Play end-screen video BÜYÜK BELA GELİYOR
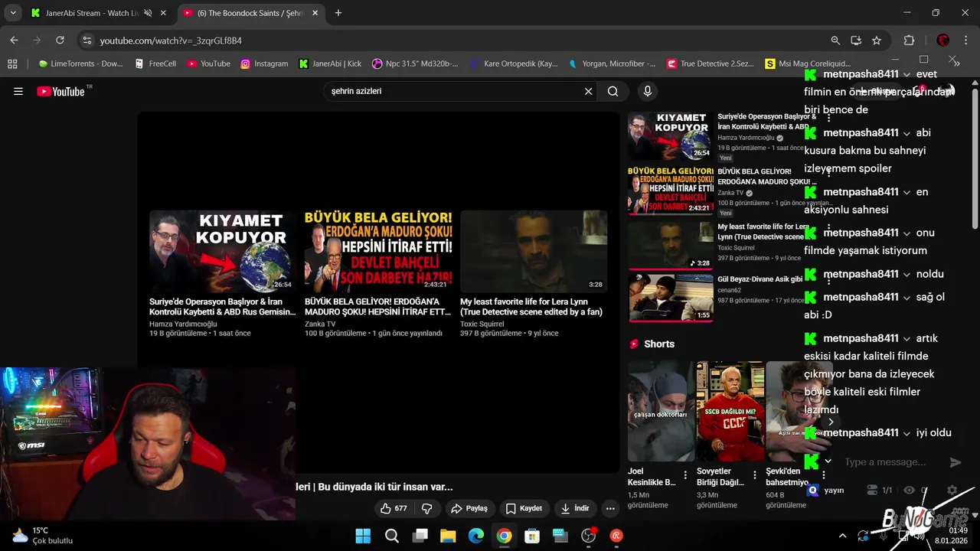This screenshot has height=551, width=980. pyautogui.click(x=378, y=252)
